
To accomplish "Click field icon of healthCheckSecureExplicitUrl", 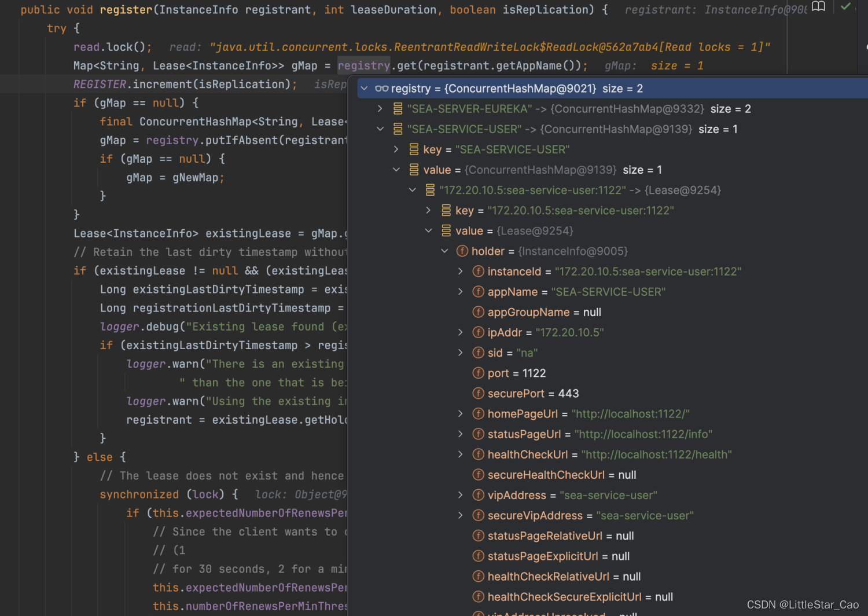I will coord(479,596).
